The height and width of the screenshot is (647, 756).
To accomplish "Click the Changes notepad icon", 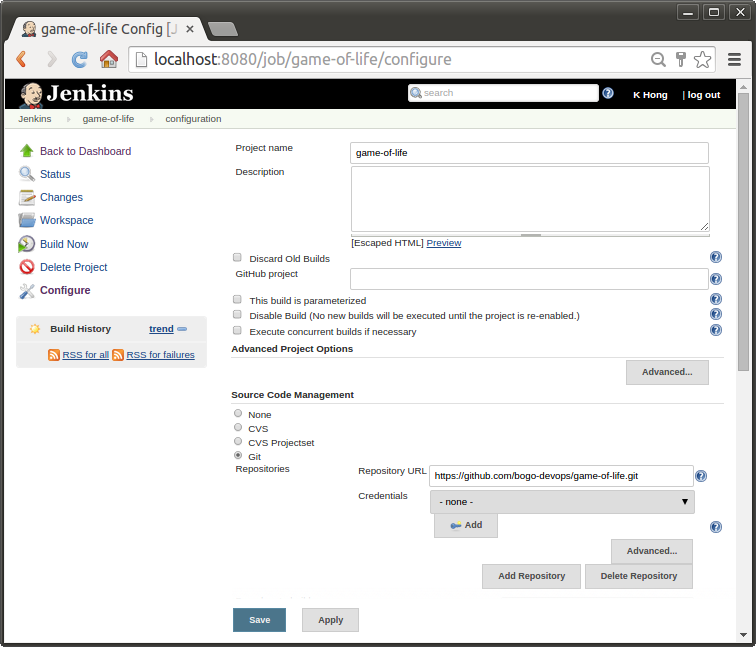I will coord(27,197).
